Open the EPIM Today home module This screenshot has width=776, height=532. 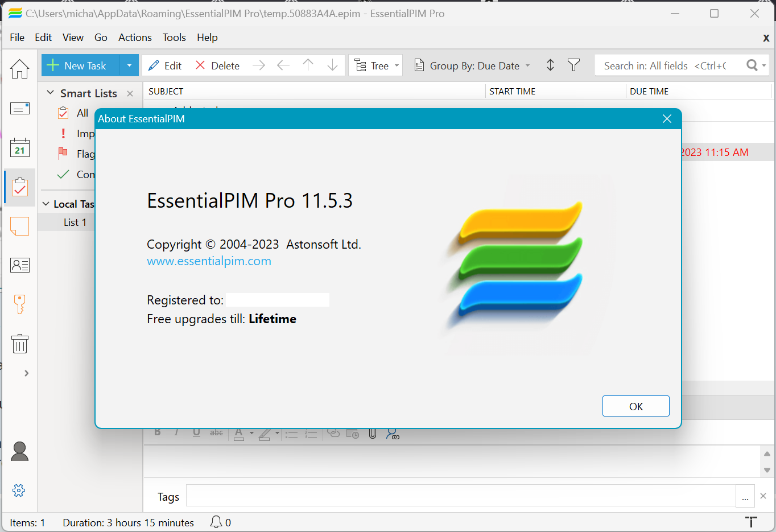click(19, 69)
